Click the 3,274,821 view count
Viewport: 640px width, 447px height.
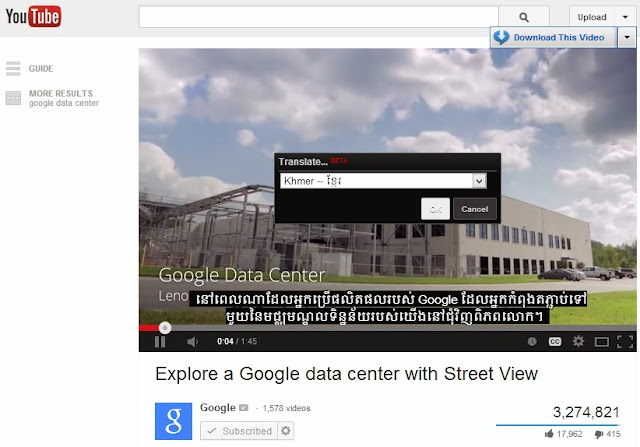tap(586, 412)
